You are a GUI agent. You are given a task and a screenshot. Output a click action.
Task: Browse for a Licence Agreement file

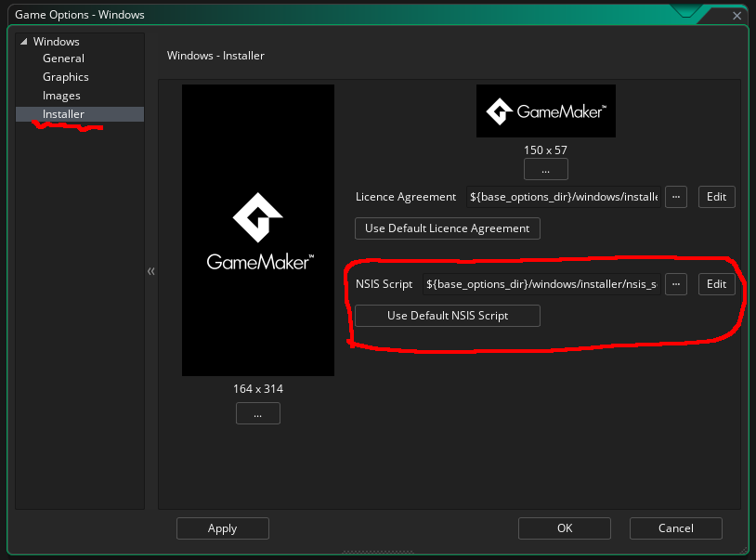[x=676, y=197]
